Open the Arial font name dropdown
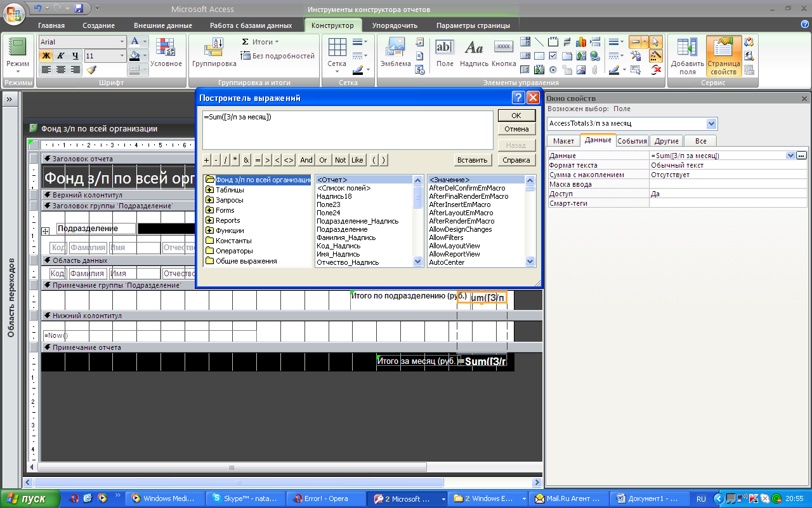The height and width of the screenshot is (508, 812). click(x=122, y=42)
